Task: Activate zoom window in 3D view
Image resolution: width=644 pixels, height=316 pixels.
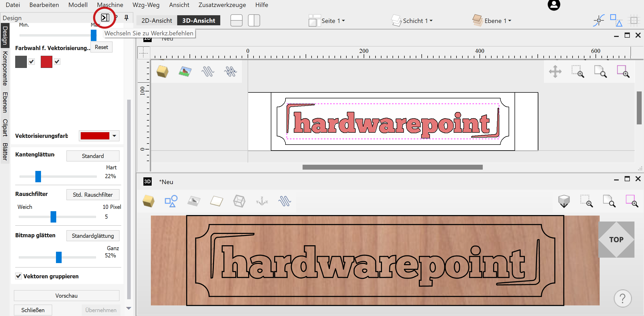Action: (586, 201)
